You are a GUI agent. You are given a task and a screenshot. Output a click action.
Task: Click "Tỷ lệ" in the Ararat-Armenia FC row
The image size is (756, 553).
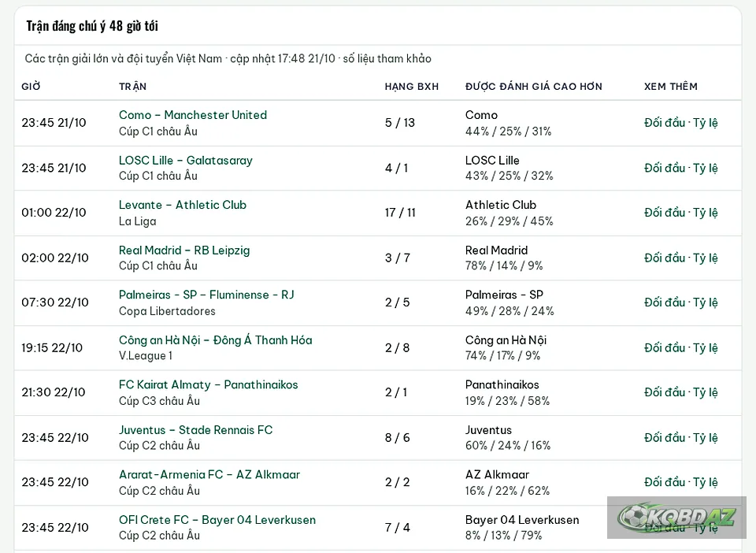coord(706,482)
